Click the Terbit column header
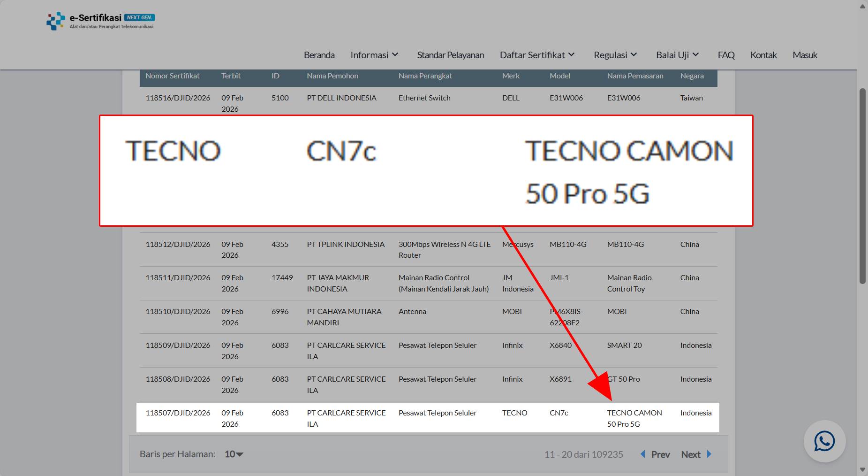 (231, 76)
